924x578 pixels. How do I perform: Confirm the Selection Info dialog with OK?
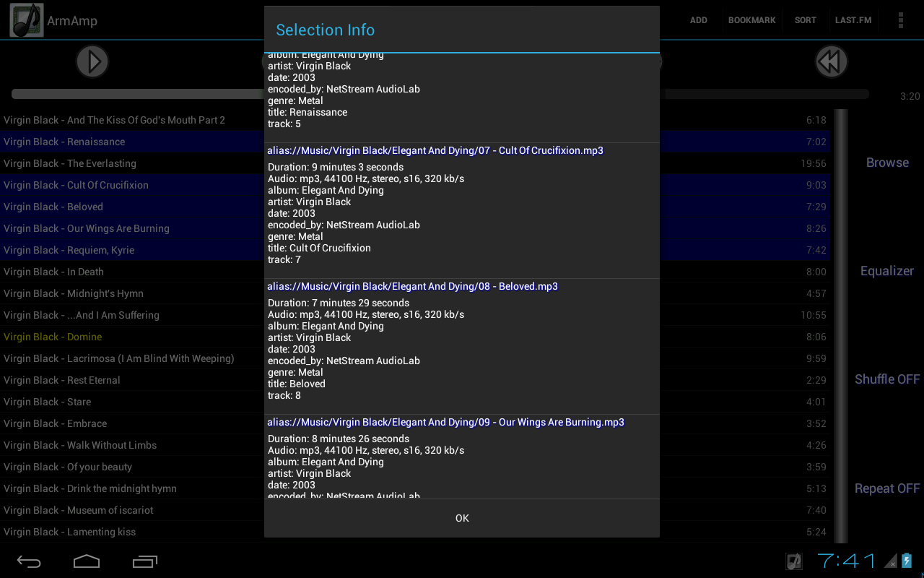(x=462, y=518)
